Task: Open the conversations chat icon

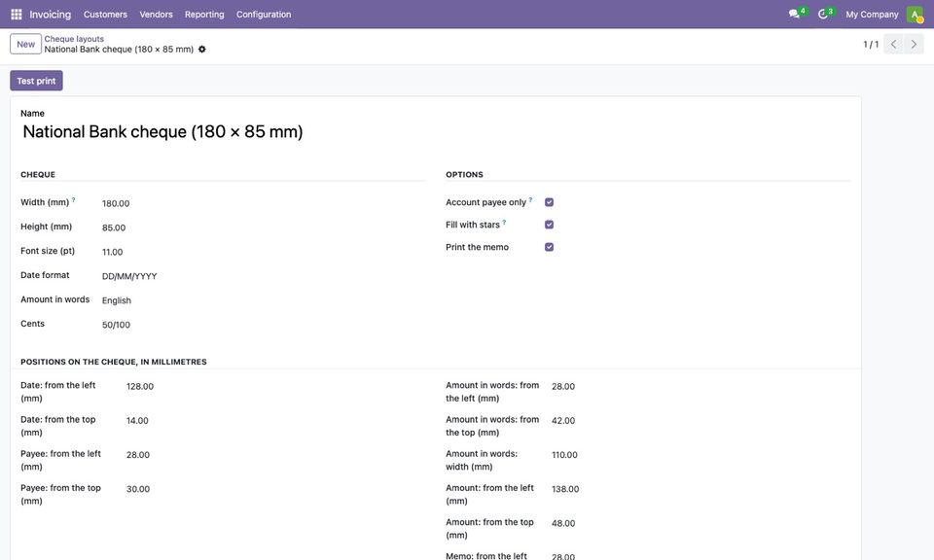Action: (x=794, y=14)
